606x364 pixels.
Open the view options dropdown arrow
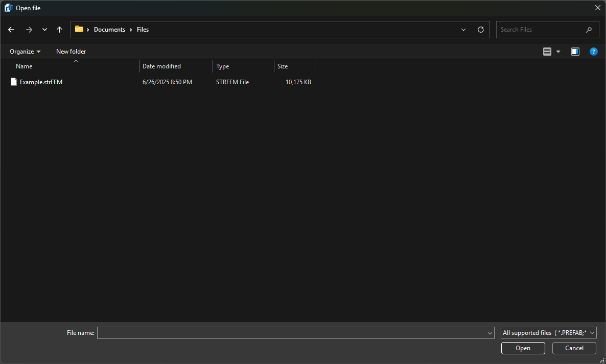(558, 52)
